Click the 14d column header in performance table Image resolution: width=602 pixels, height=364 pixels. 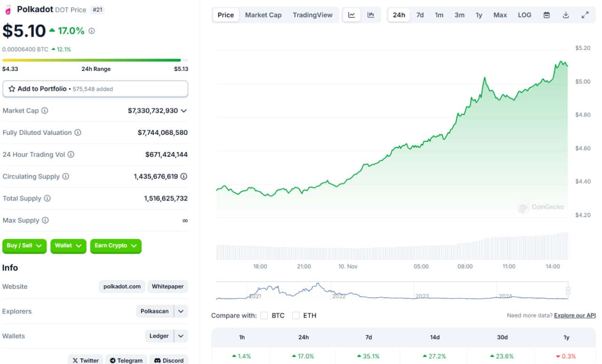coord(435,337)
